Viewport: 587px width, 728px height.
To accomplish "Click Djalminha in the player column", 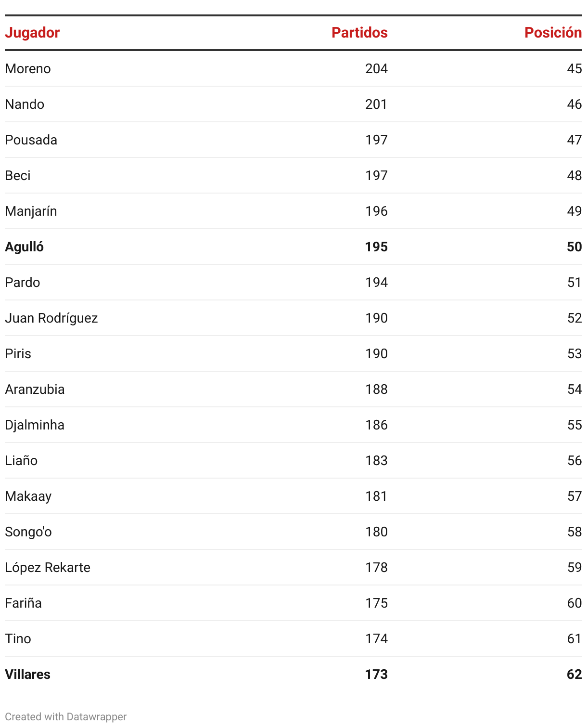I will tap(35, 425).
